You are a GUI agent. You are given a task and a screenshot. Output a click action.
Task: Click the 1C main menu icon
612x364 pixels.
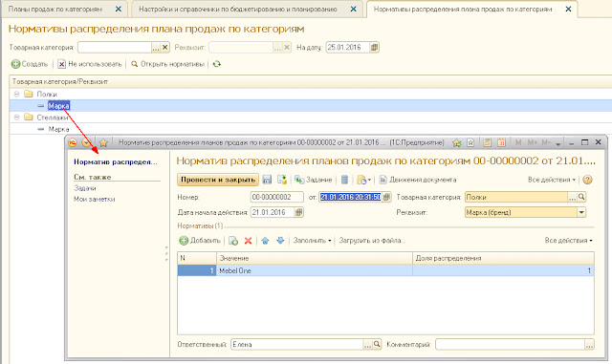pos(73,142)
